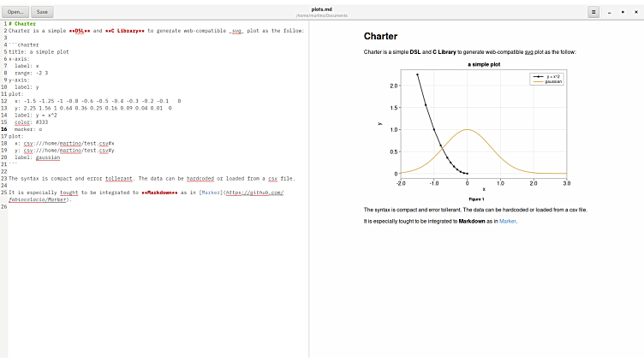
Task: Click the Open... button
Action: pos(16,12)
